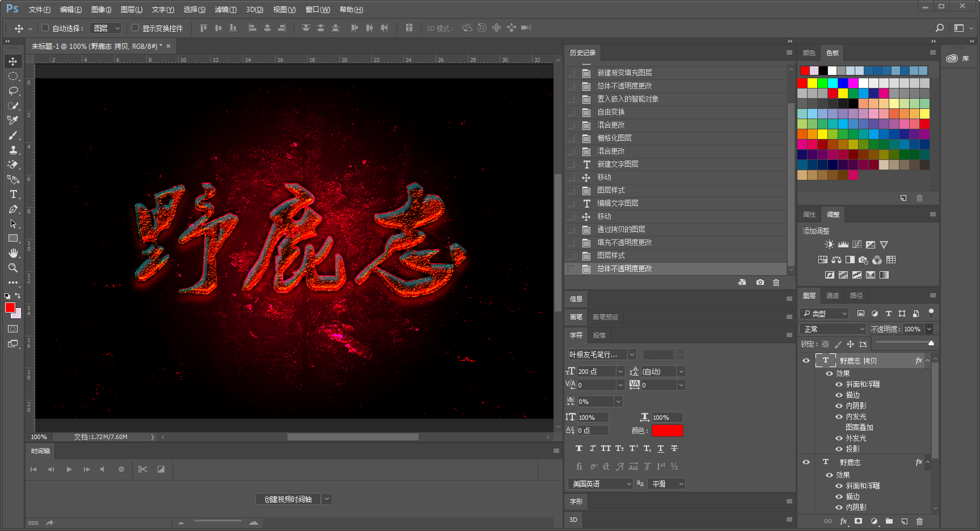This screenshot has height=531, width=980.
Task: Collapse effects of 野鹿志 拷贝 layer
Action: pyautogui.click(x=928, y=361)
